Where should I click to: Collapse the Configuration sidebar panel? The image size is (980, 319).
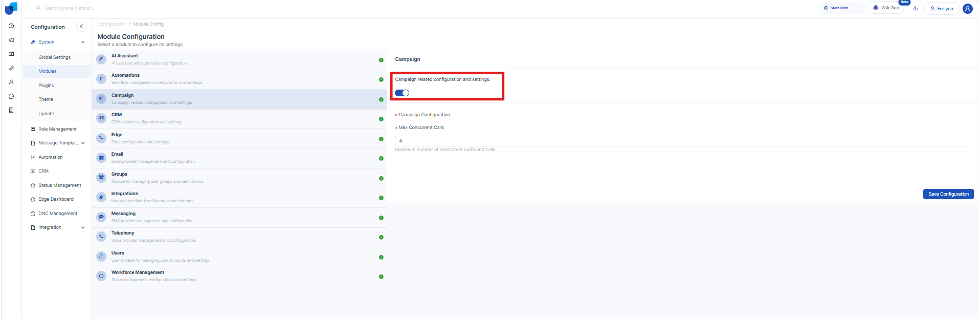click(81, 27)
